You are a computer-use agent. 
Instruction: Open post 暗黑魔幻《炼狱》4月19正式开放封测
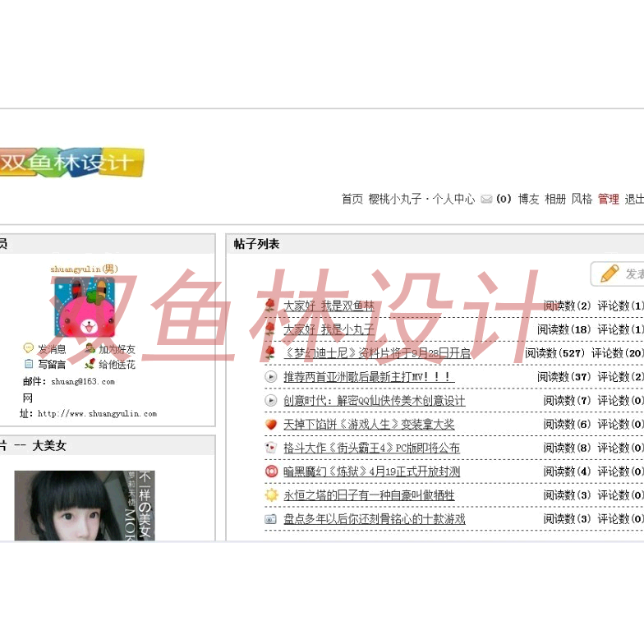click(371, 471)
